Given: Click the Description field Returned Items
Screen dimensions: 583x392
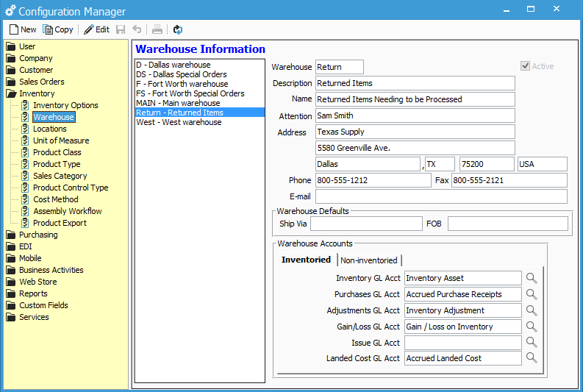Looking at the screenshot, I should click(415, 83).
